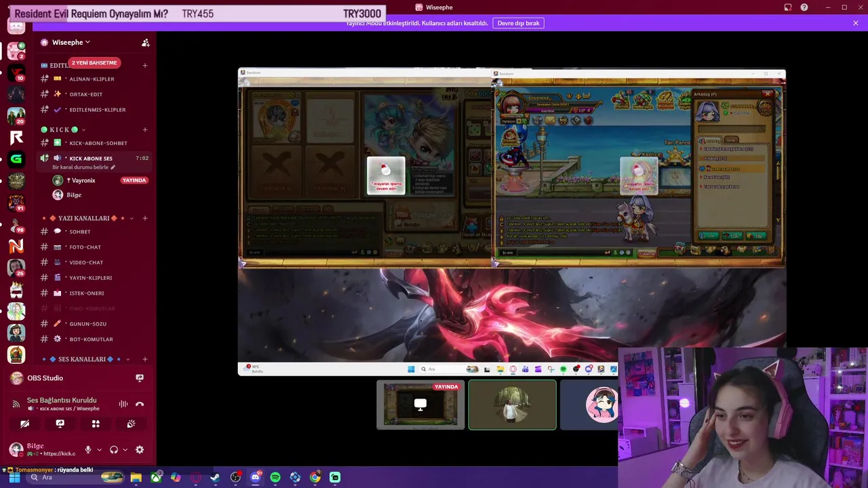
Task: Open the invite people icon beside Wiseephe
Action: (145, 43)
